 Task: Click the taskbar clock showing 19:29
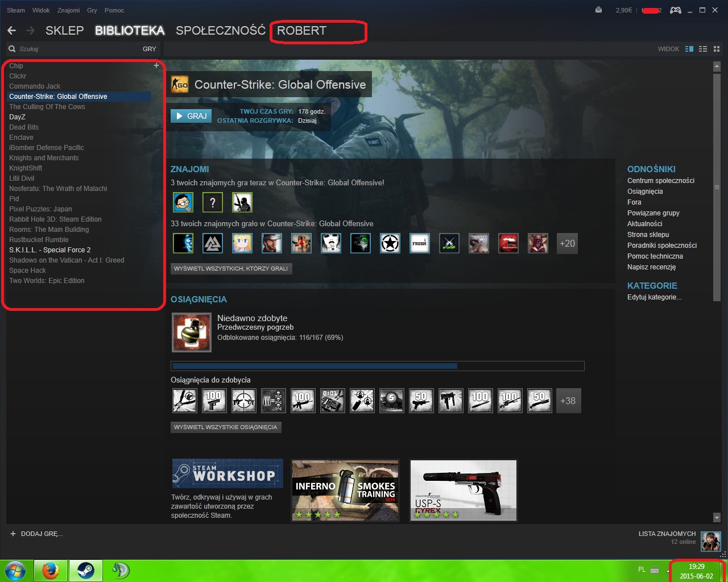click(x=697, y=571)
